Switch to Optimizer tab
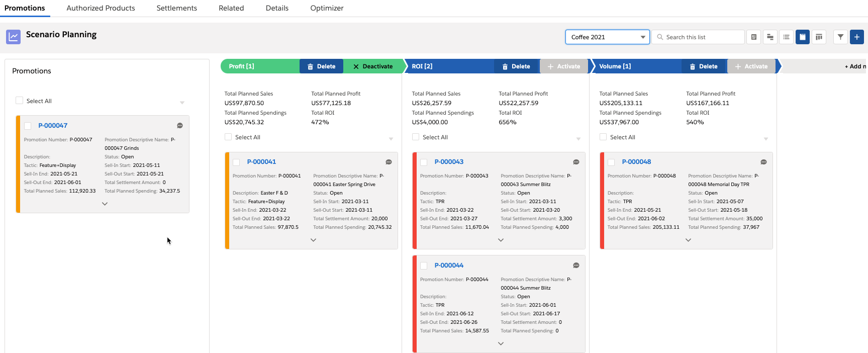Viewport: 868px width, 353px height. [327, 8]
